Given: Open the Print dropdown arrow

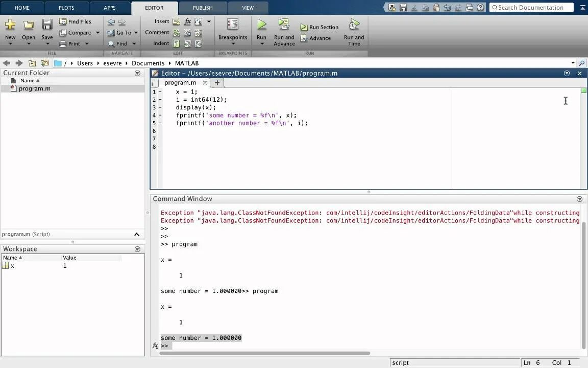Looking at the screenshot, I should coord(87,43).
